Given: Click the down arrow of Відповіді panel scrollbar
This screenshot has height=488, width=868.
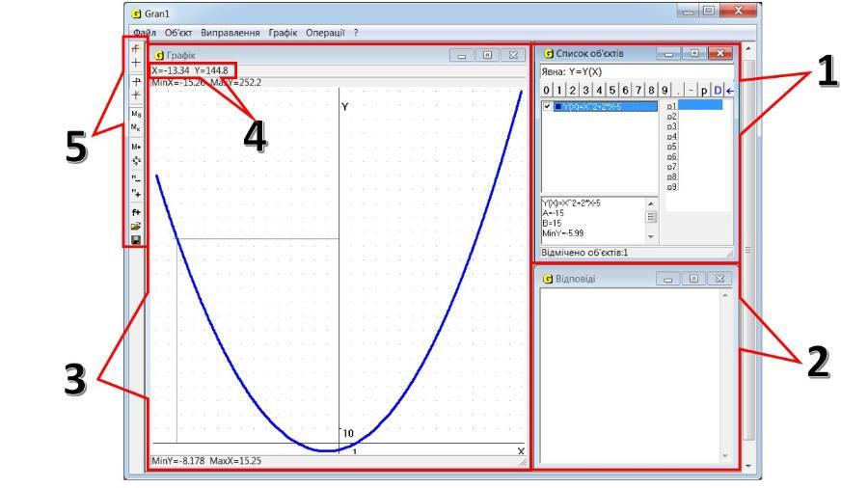Looking at the screenshot, I should point(725,455).
